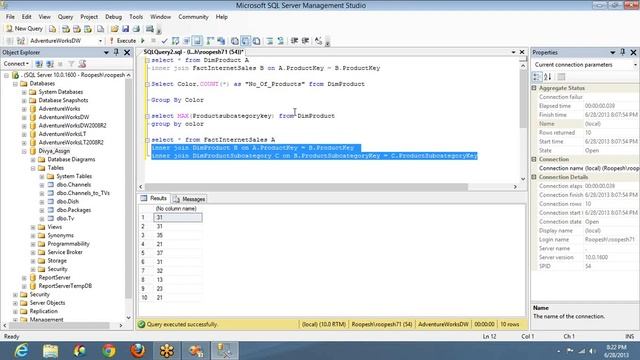Open the File menu
This screenshot has height=360, width=640.
tap(10, 17)
